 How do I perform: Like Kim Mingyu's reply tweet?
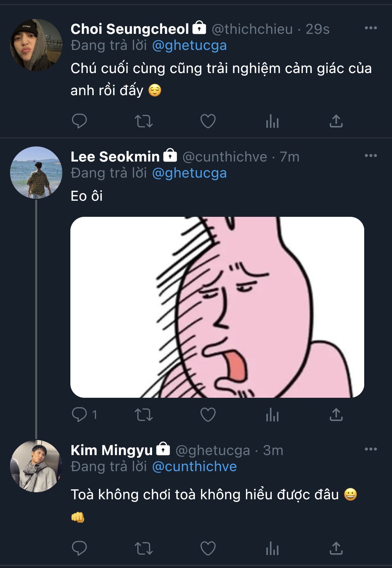(x=208, y=549)
